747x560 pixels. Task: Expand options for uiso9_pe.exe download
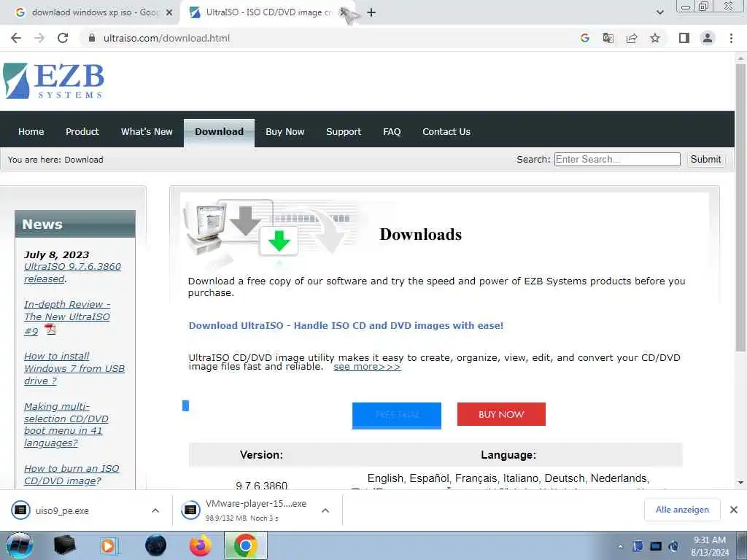[155, 510]
